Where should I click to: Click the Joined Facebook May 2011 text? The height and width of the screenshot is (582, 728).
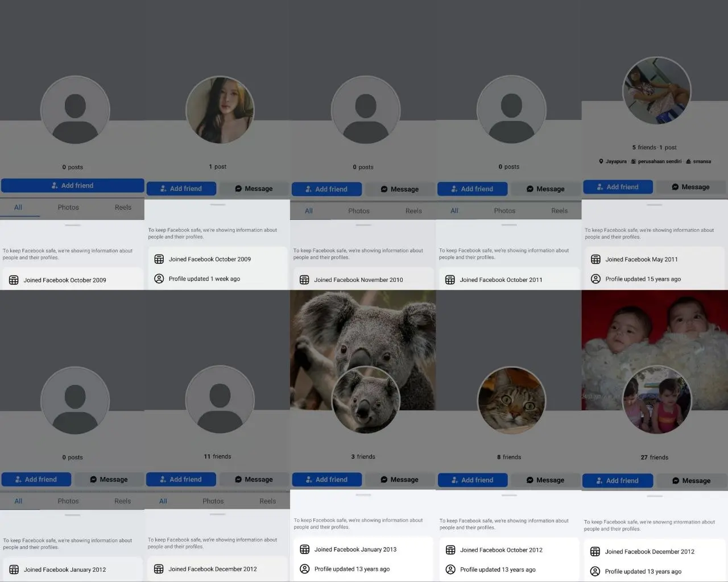642,259
